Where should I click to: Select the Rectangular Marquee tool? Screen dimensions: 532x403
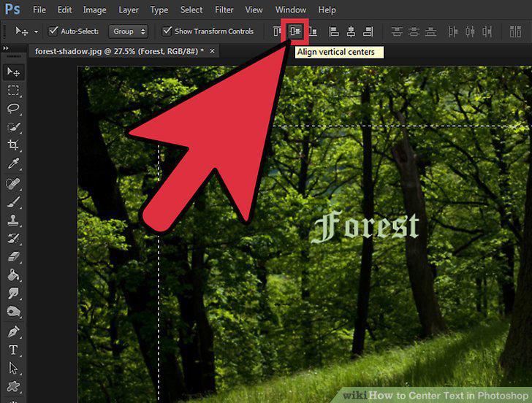click(14, 90)
